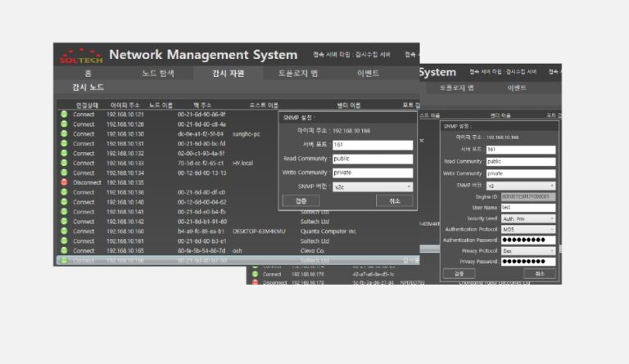Click the green status icon for 192.168.10.165
The width and height of the screenshot is (629, 364).
(x=64, y=251)
